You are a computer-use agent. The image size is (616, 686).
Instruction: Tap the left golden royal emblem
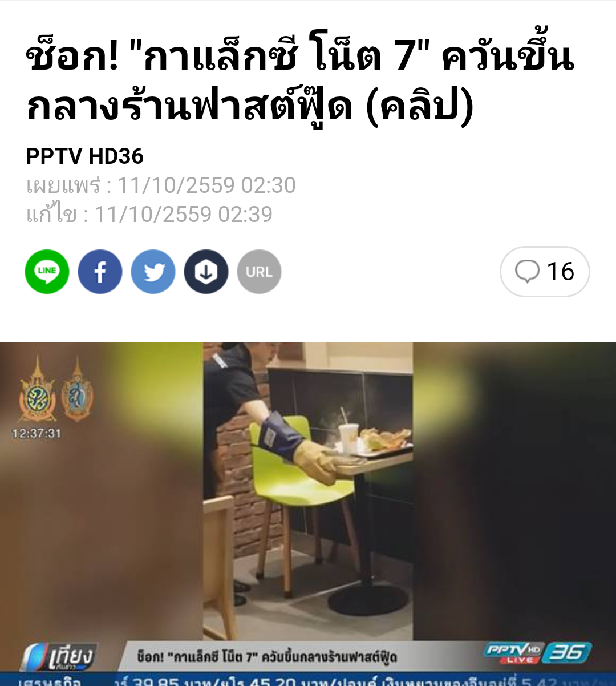[37, 389]
